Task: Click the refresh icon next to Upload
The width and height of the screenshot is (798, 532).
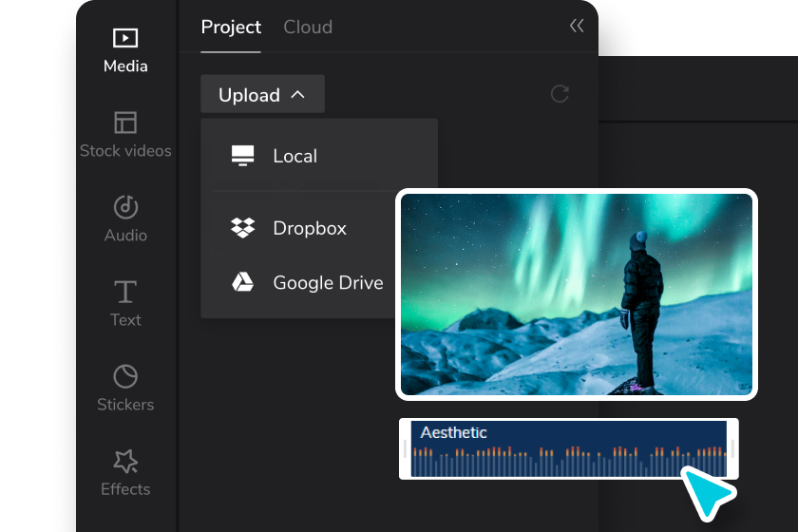Action: (560, 94)
